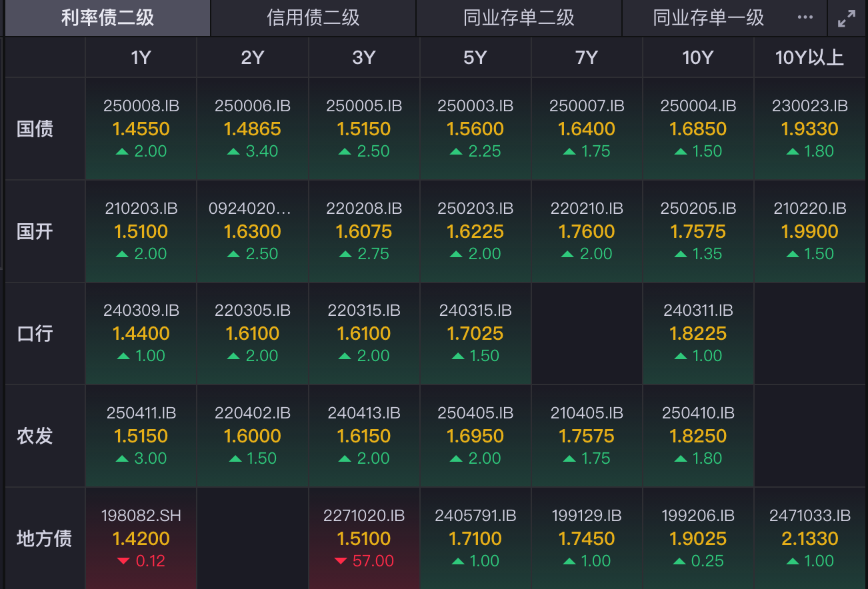Click the 地方债 row label

[x=44, y=538]
